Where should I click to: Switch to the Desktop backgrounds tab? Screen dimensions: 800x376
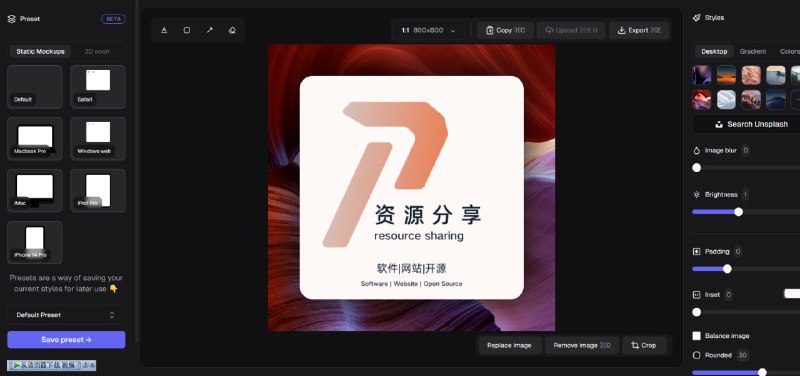coord(714,52)
